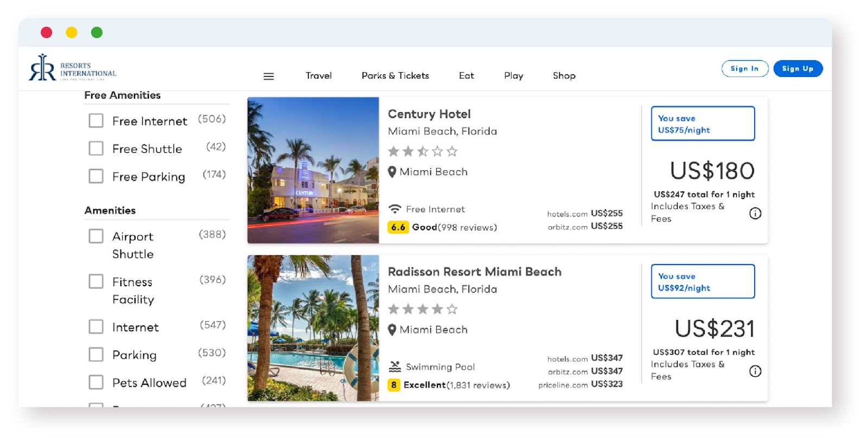Click Radisson Resort star rating
This screenshot has width=868, height=443.
(x=423, y=309)
